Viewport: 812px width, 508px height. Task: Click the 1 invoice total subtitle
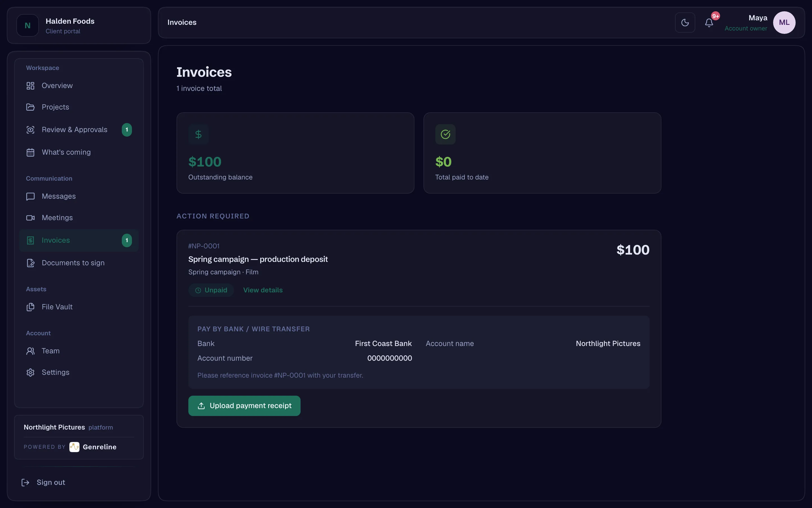click(x=199, y=88)
